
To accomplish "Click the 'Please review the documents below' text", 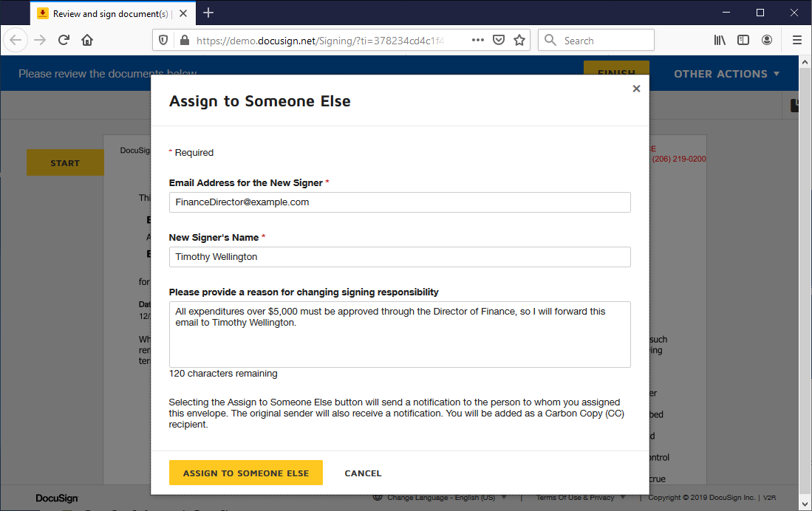I will point(108,74).
